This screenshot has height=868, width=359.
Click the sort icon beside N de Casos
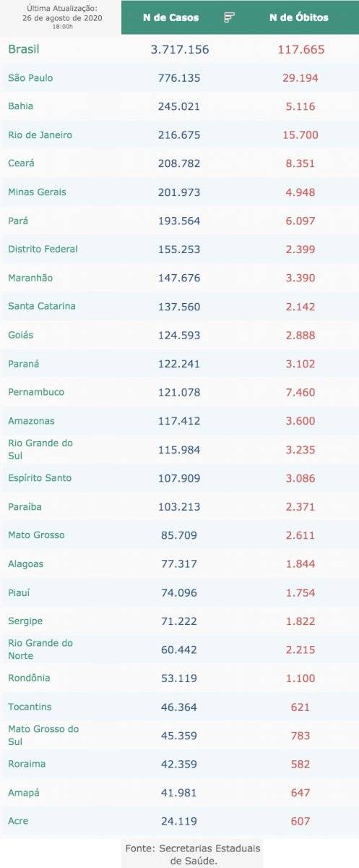tap(230, 17)
